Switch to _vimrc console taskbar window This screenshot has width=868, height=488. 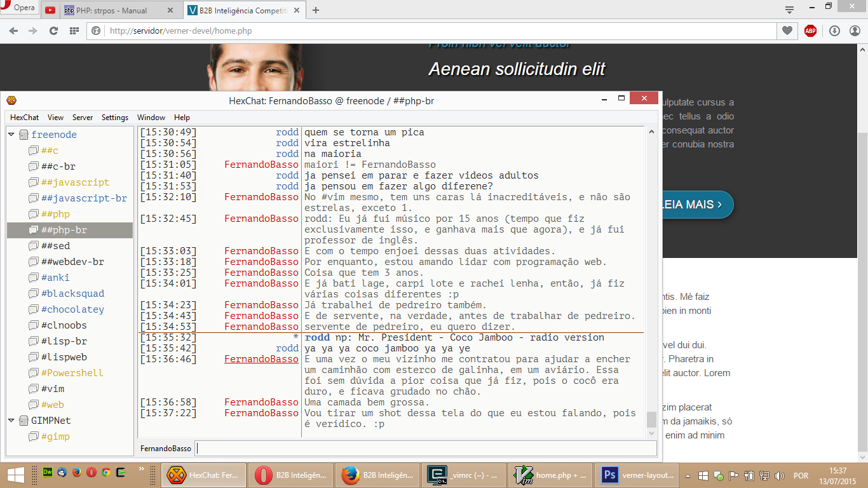tap(465, 475)
